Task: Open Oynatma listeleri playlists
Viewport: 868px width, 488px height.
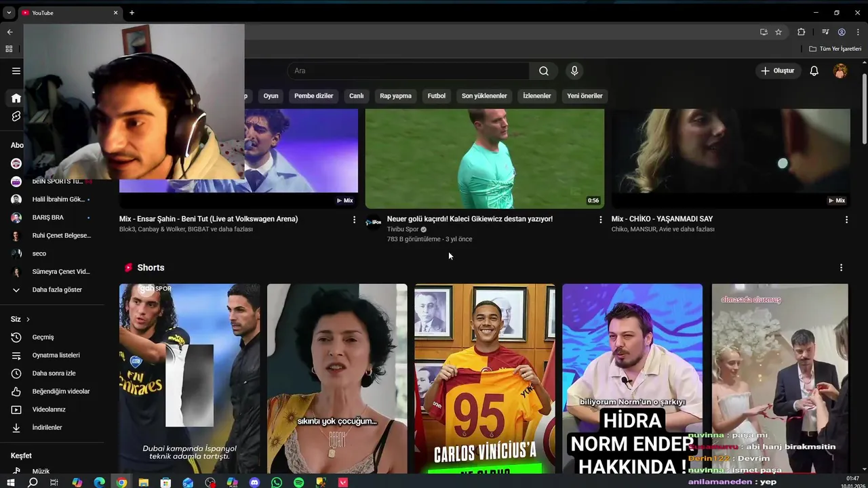Action: click(56, 355)
